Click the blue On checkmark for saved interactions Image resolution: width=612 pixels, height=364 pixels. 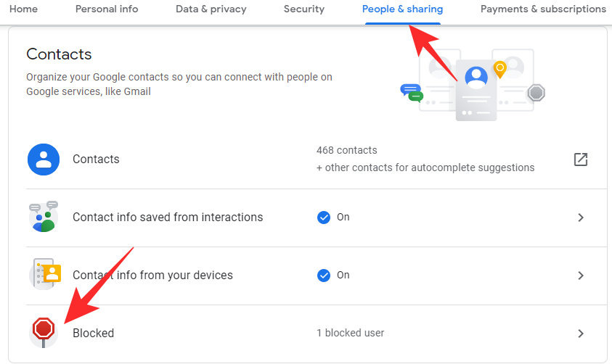point(324,217)
